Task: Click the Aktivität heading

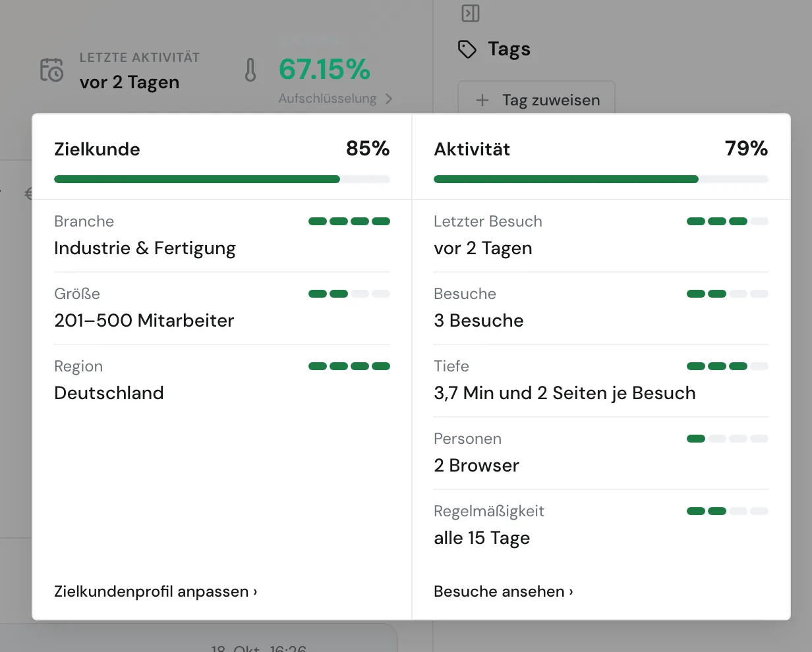Action: tap(472, 149)
